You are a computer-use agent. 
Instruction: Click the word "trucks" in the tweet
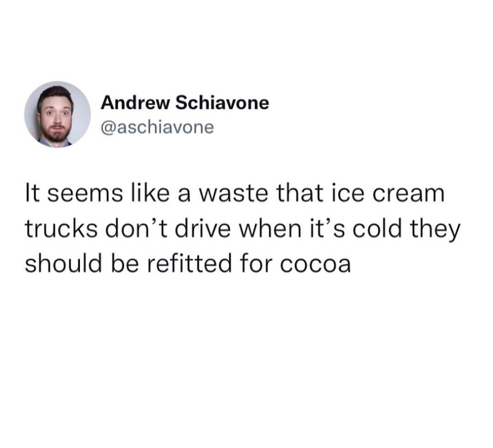(61, 229)
